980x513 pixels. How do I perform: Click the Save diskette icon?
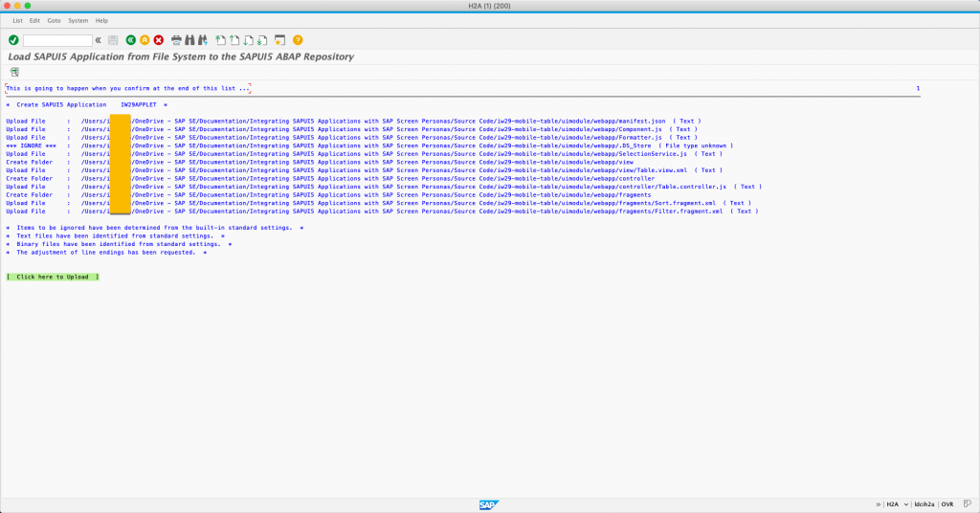(x=113, y=40)
